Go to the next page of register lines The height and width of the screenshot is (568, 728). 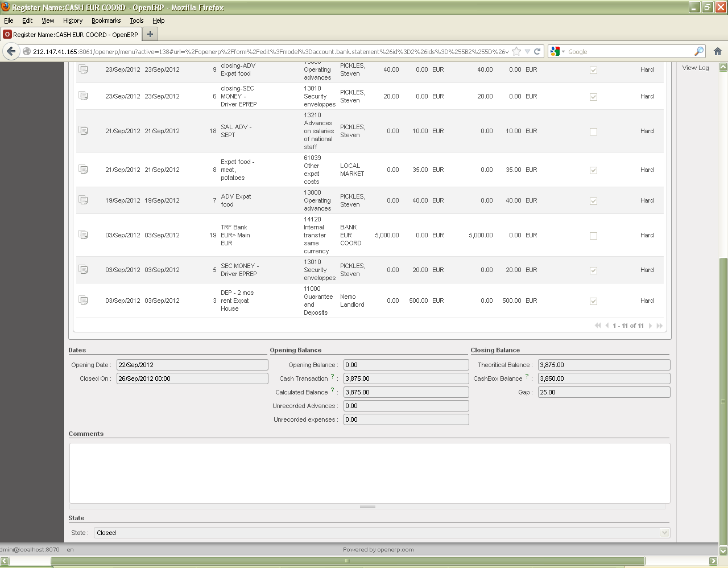click(x=651, y=326)
